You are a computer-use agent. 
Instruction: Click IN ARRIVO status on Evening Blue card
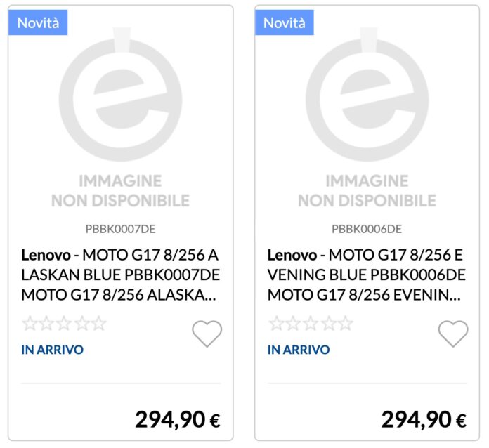pos(299,350)
